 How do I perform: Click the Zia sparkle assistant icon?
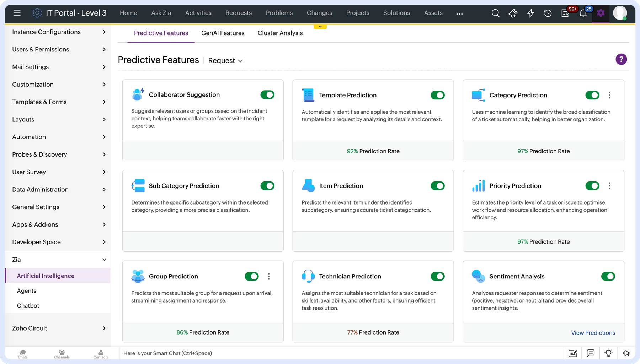[513, 13]
